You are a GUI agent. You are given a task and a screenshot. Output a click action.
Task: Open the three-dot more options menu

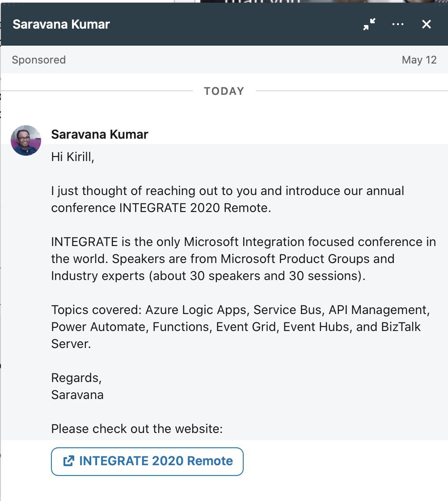click(397, 24)
